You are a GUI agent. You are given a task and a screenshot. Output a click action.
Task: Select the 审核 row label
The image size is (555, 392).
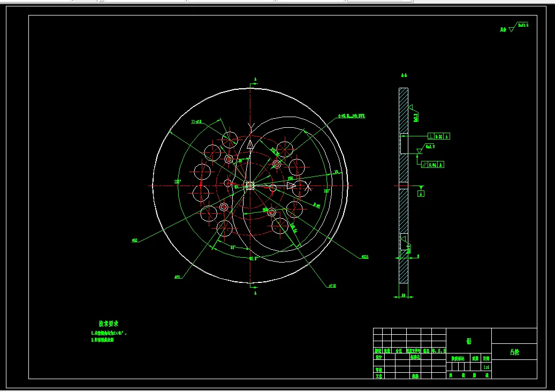(379, 370)
